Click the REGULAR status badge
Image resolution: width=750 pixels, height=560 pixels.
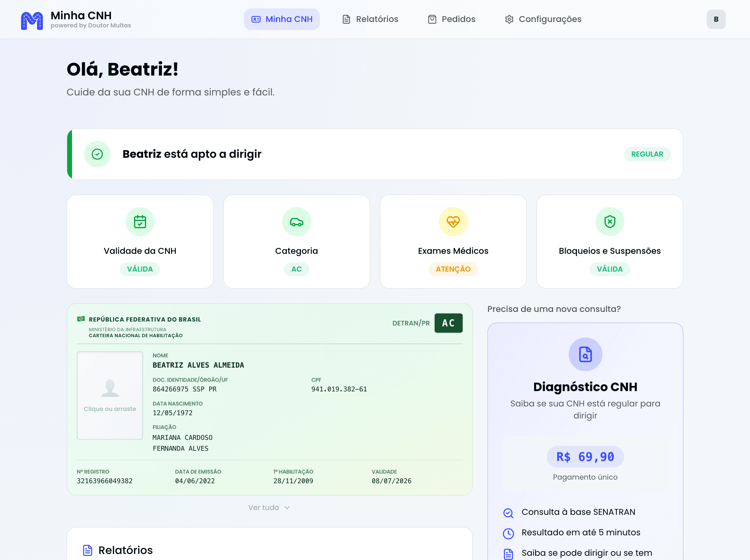(647, 154)
